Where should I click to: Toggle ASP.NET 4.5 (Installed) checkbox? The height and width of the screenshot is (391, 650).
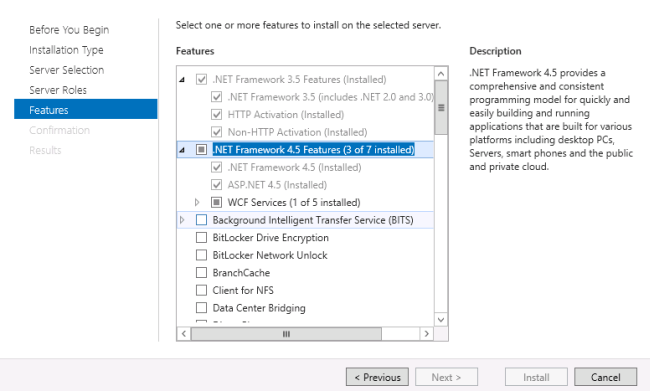coord(216,185)
